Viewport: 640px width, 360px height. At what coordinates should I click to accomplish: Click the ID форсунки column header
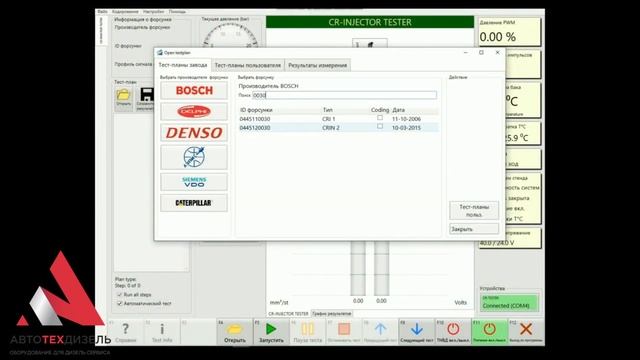click(256, 110)
